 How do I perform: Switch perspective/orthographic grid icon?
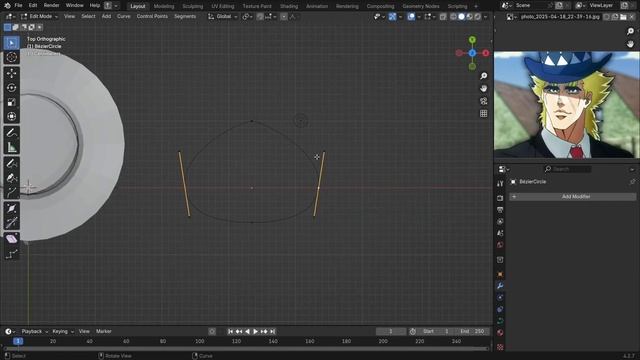click(x=484, y=113)
